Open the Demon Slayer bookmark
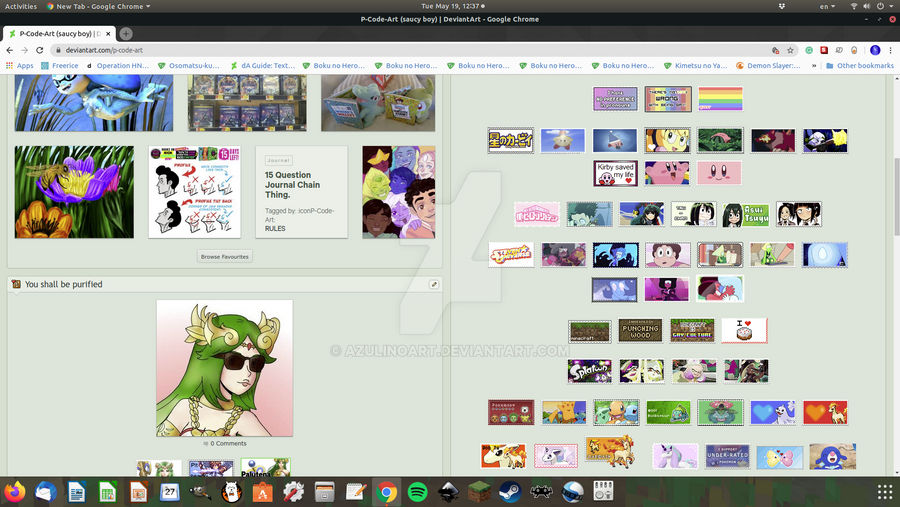This screenshot has height=507, width=900. [768, 65]
